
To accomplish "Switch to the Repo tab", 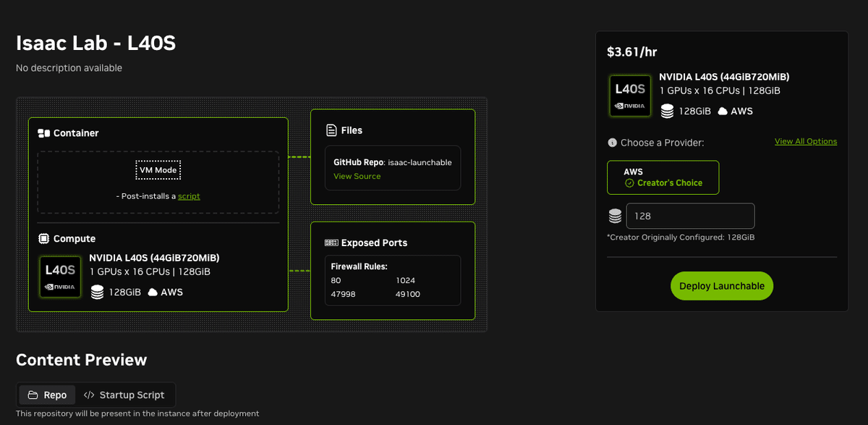I will coord(46,395).
